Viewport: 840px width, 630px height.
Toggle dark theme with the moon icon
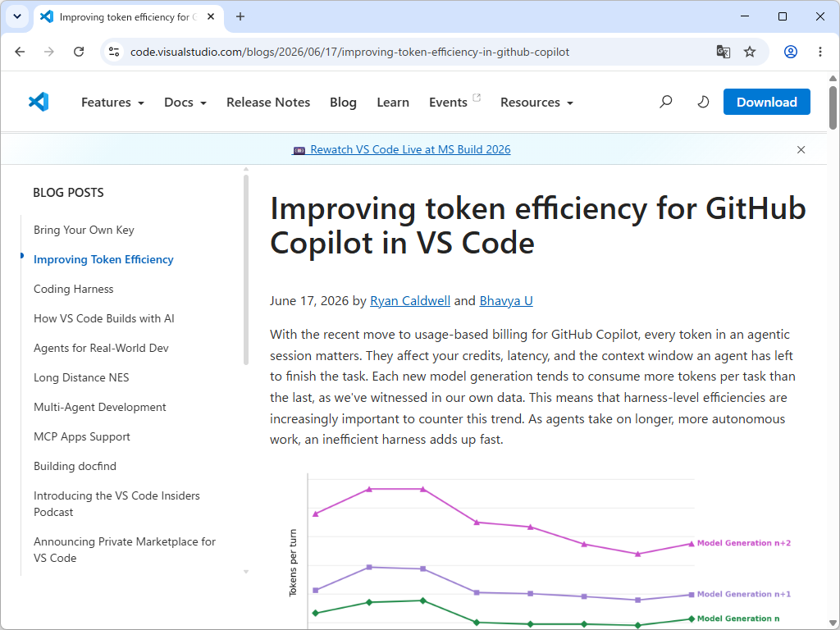point(703,102)
